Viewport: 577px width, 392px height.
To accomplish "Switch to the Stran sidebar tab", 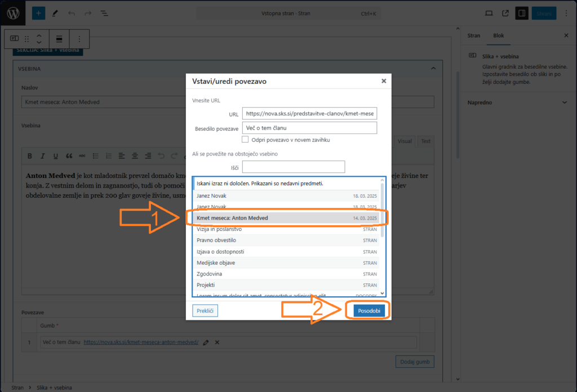I will 474,35.
